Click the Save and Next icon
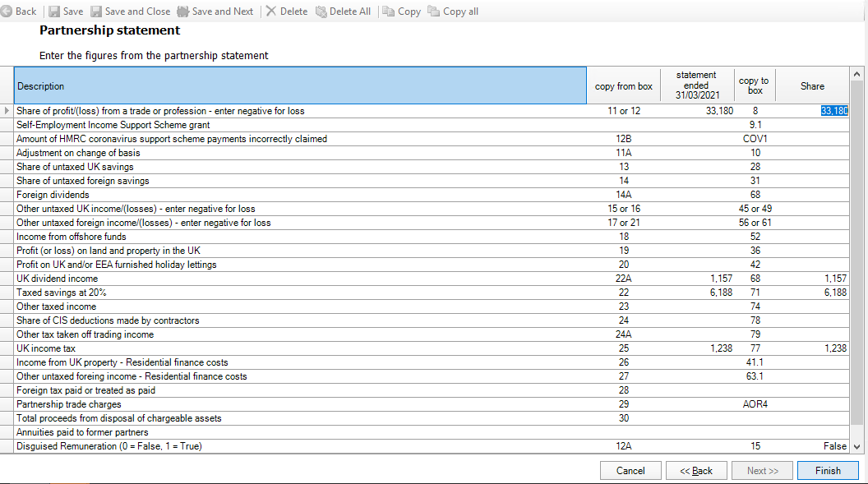This screenshot has height=484, width=868. click(x=182, y=11)
